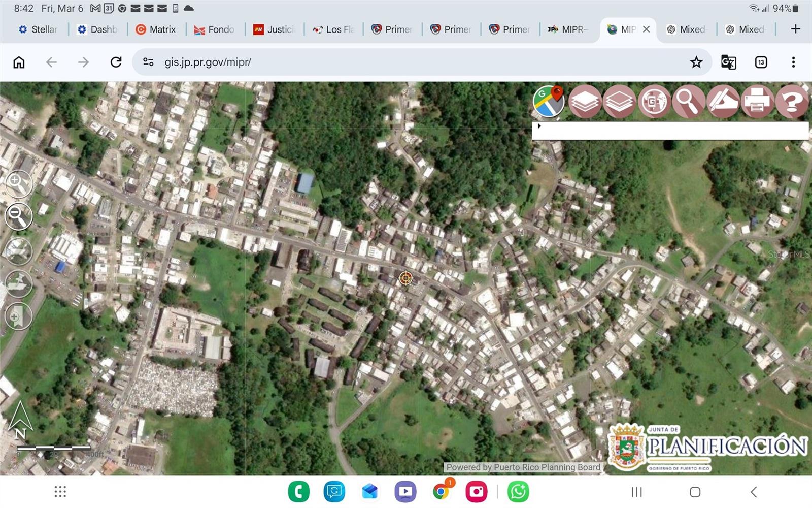The width and height of the screenshot is (812, 508).
Task: Click the Puerto Rico full-extent map icon
Action: point(19,250)
